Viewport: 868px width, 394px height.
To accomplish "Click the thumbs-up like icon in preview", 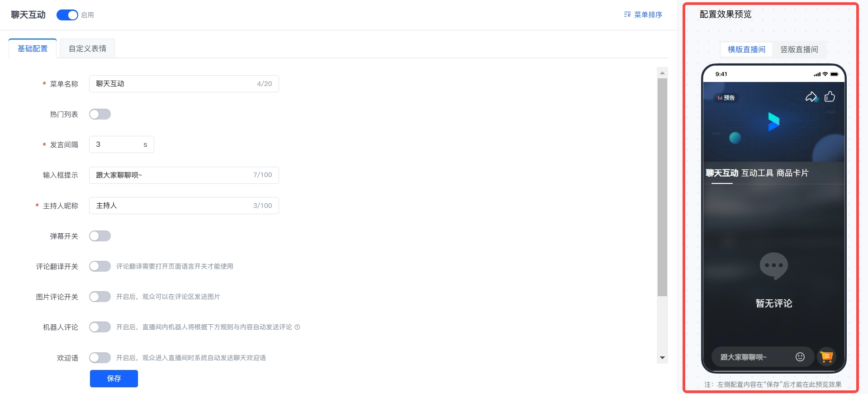I will tap(830, 96).
